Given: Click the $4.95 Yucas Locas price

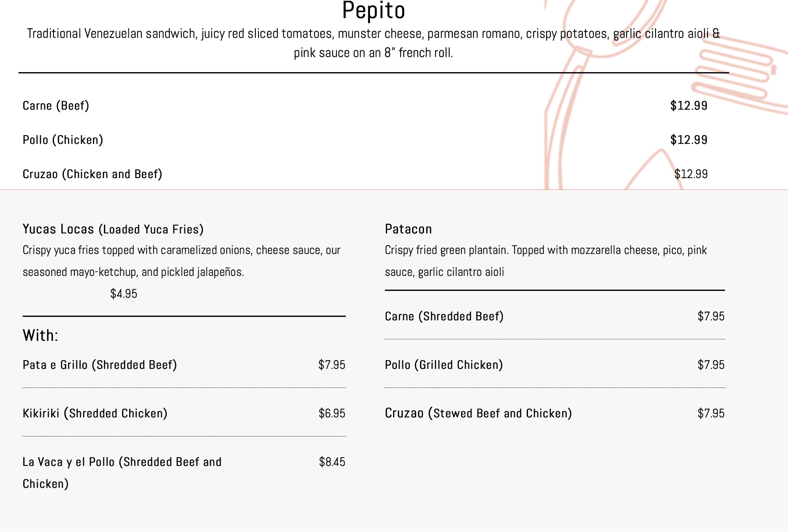Looking at the screenshot, I should coord(124,294).
